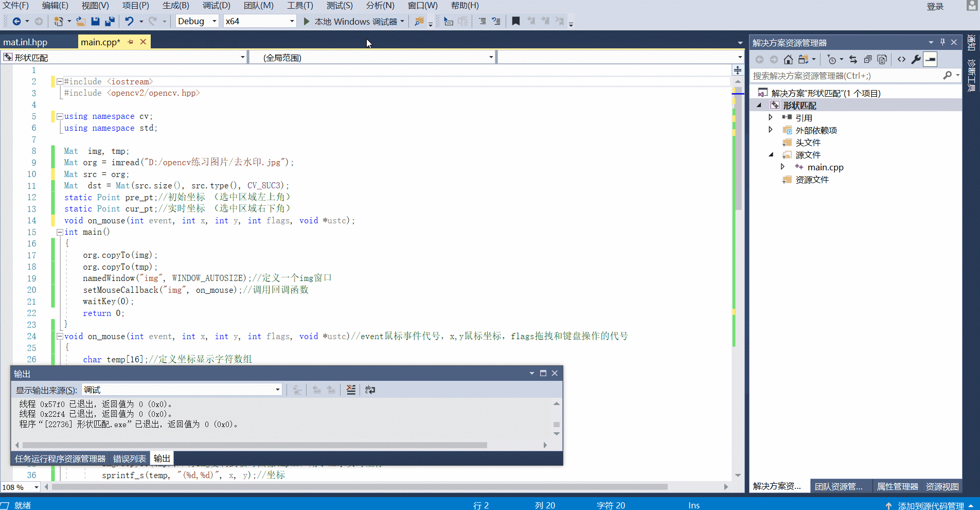Image resolution: width=980 pixels, height=510 pixels.
Task: Select the 资源文件 folder
Action: 812,180
